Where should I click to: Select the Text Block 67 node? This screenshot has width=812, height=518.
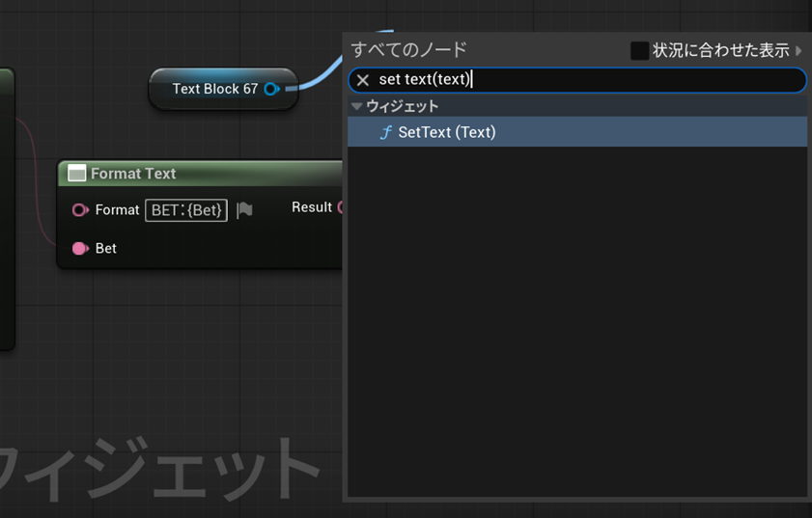[214, 89]
